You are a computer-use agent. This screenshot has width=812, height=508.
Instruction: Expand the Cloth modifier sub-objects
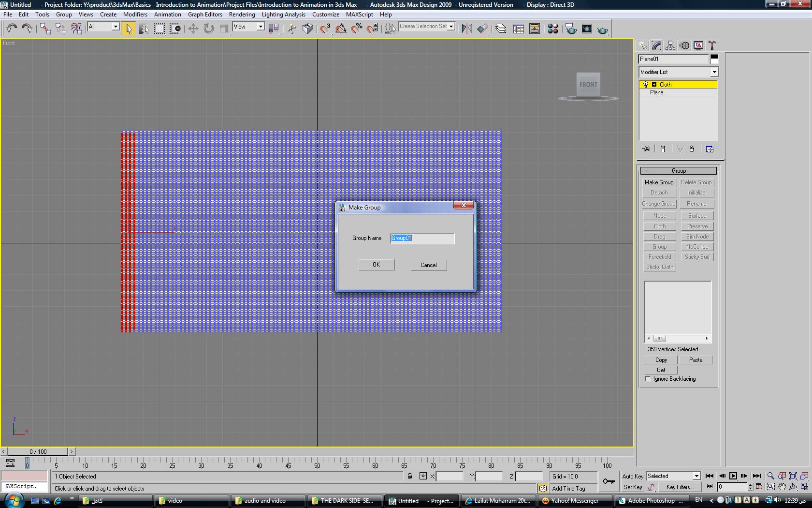coord(654,85)
